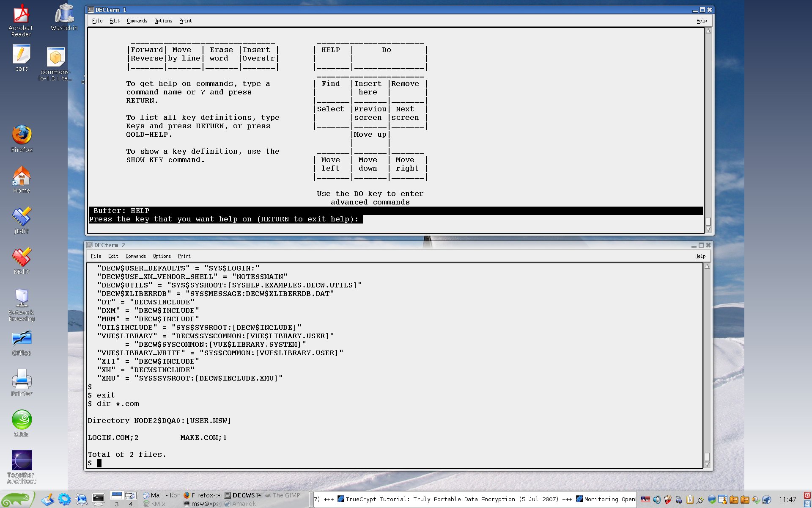Click the DECterm 2 vertical scrollbar track
This screenshot has height=508, width=812.
707,360
